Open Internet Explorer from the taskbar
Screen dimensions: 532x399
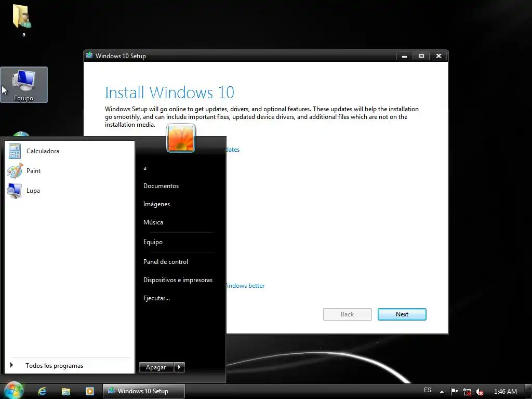[x=42, y=391]
